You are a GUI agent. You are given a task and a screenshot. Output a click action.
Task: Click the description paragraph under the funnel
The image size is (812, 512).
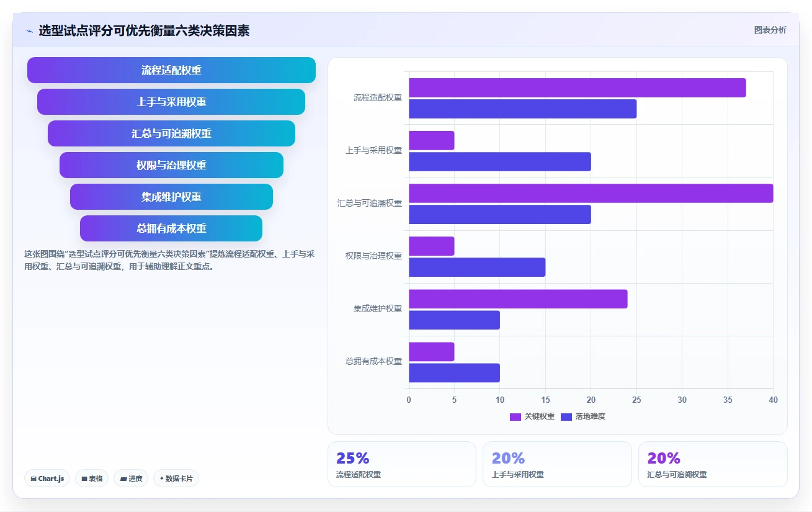[x=170, y=261]
